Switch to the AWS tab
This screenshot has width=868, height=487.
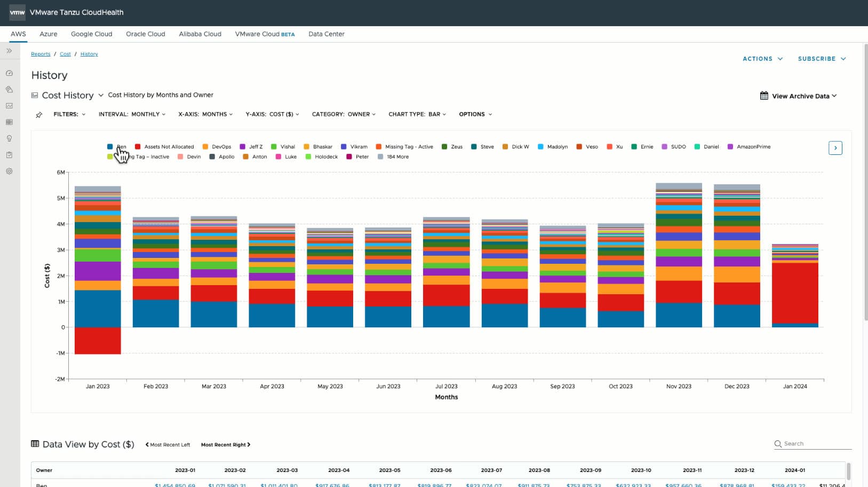pos(18,34)
